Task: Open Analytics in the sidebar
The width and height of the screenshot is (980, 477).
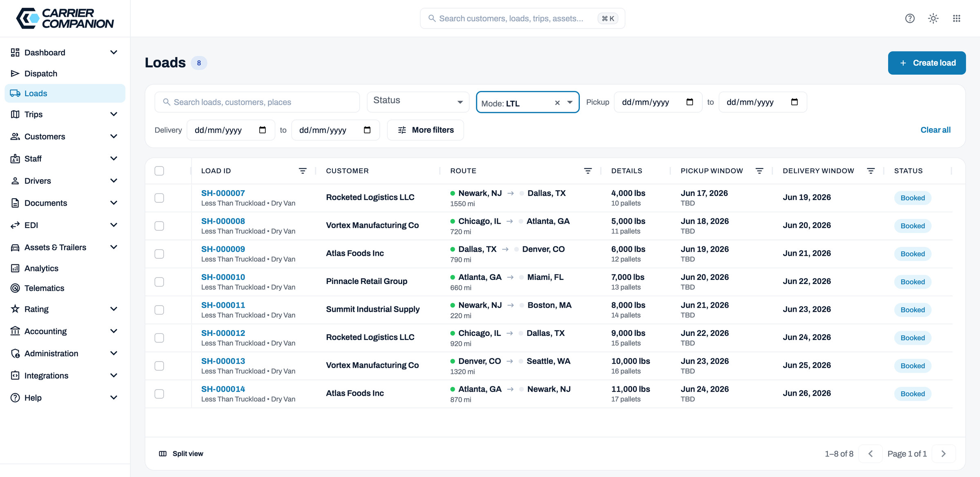Action: pyautogui.click(x=65, y=268)
